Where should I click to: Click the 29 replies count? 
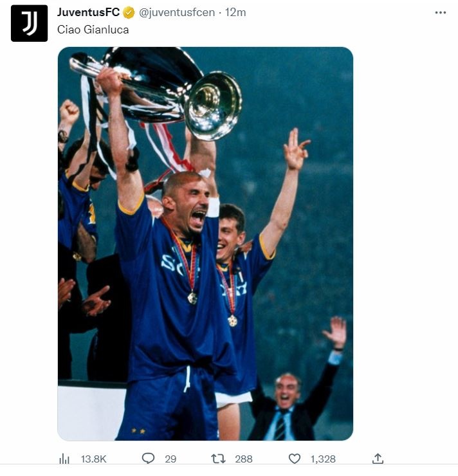point(170,459)
